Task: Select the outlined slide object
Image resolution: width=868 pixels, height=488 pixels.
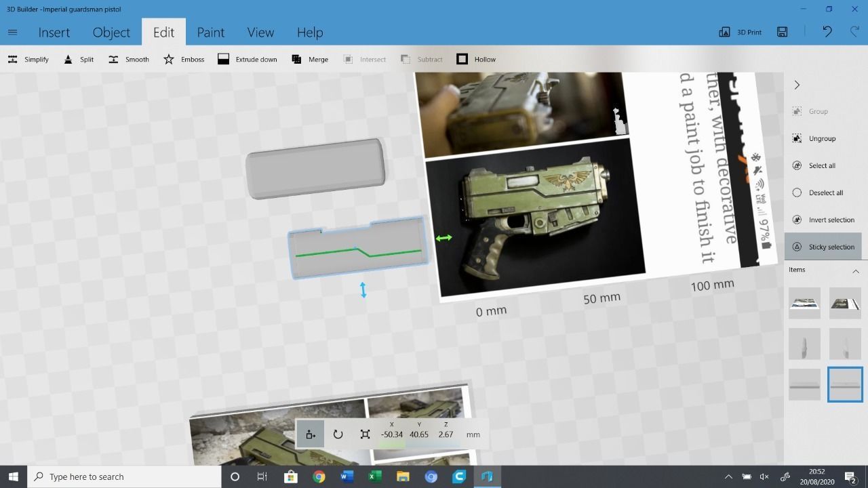Action: click(x=357, y=248)
